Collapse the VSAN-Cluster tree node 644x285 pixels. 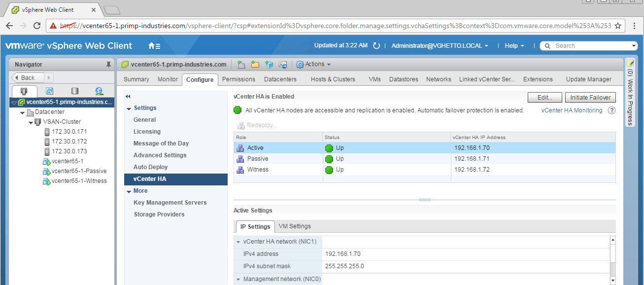[31, 122]
